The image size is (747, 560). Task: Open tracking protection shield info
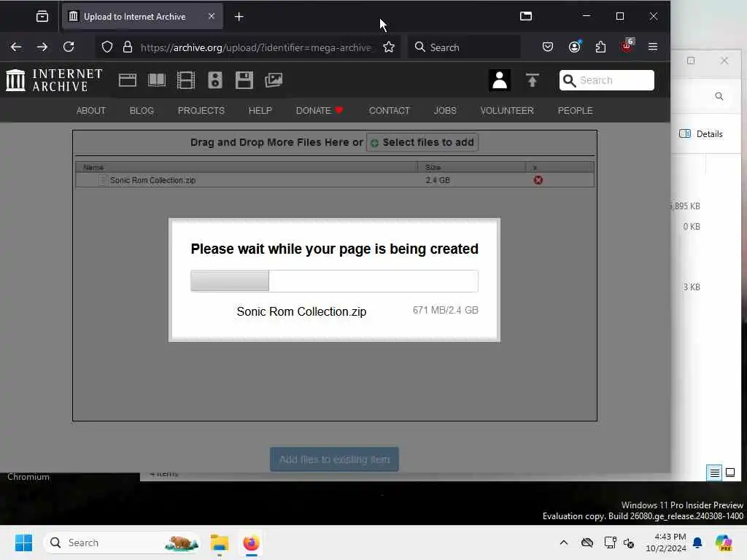(107, 47)
